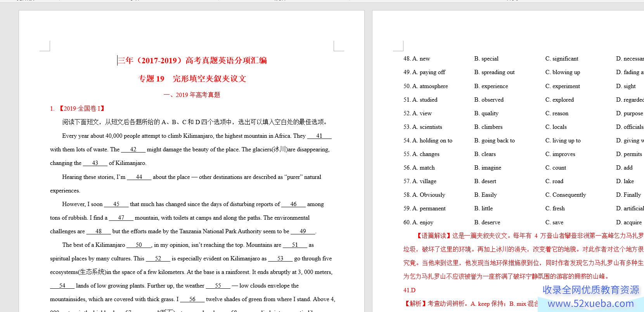The image size is (644, 312).
Task: Click option 'D. purpose'
Action: pyautogui.click(x=629, y=113)
